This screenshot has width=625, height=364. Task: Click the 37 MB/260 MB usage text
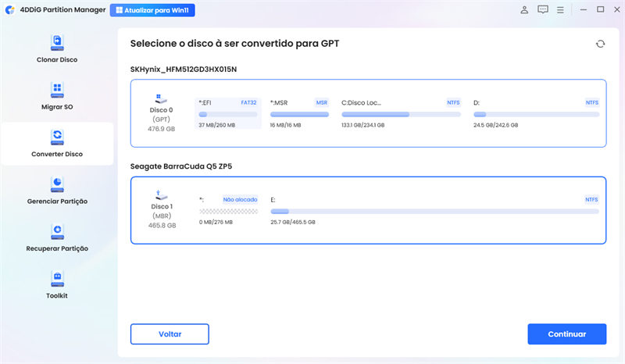[217, 125]
